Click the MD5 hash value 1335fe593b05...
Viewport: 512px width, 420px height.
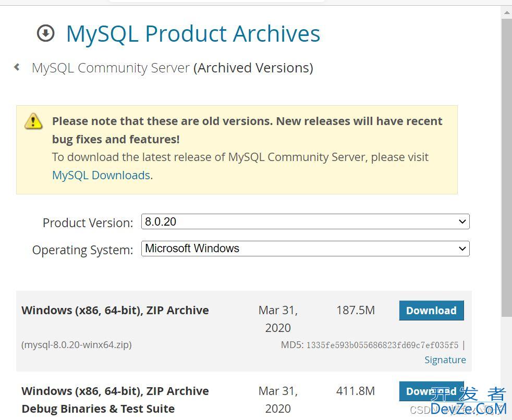[x=382, y=345]
